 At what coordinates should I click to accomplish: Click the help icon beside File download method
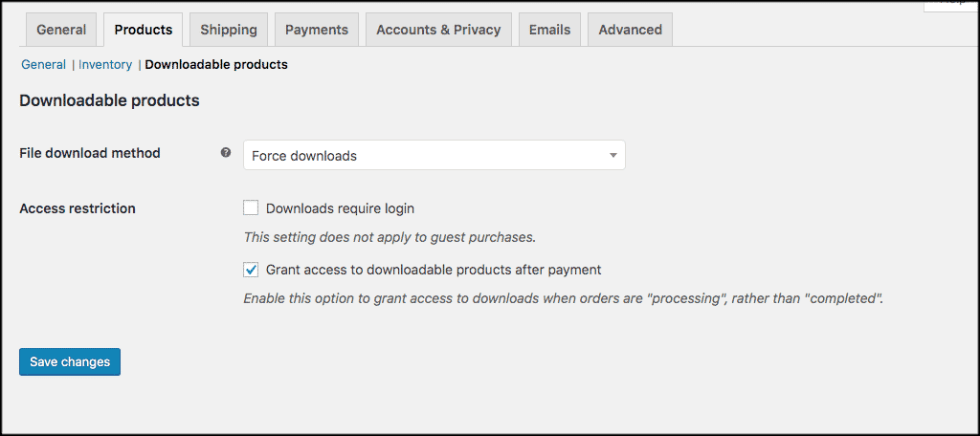pos(226,152)
